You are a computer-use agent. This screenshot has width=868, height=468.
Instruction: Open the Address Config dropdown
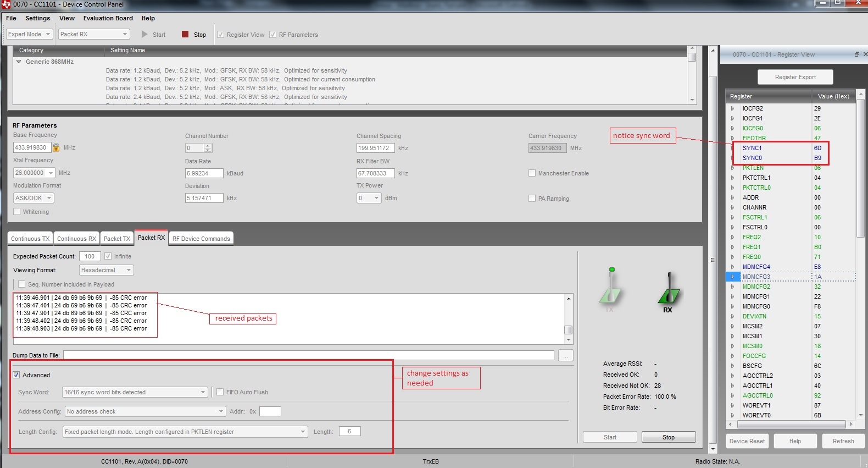(146, 411)
